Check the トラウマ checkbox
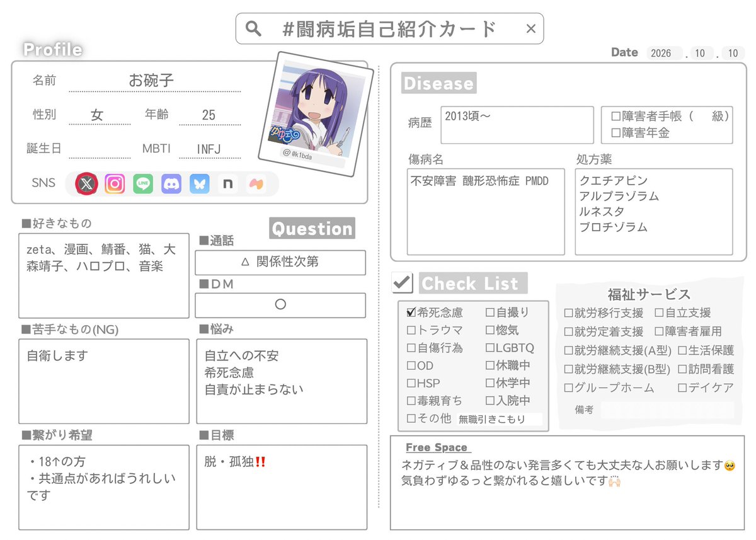 click(x=411, y=330)
